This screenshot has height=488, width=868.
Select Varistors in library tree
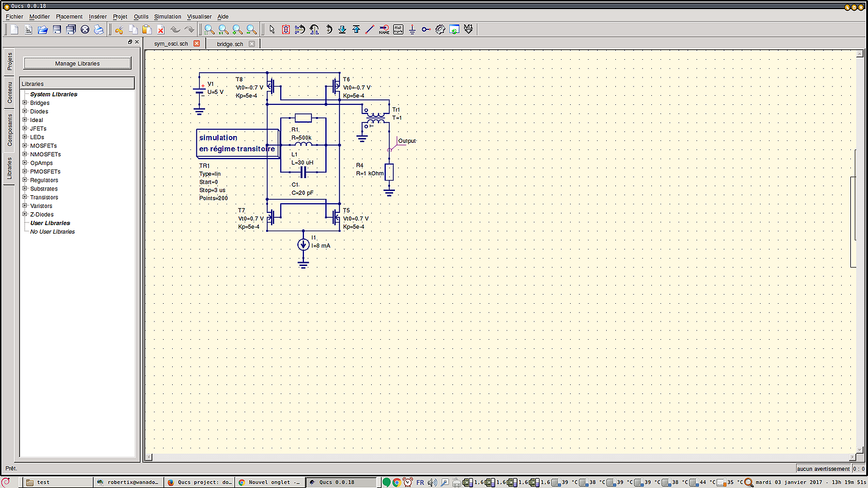pyautogui.click(x=41, y=206)
